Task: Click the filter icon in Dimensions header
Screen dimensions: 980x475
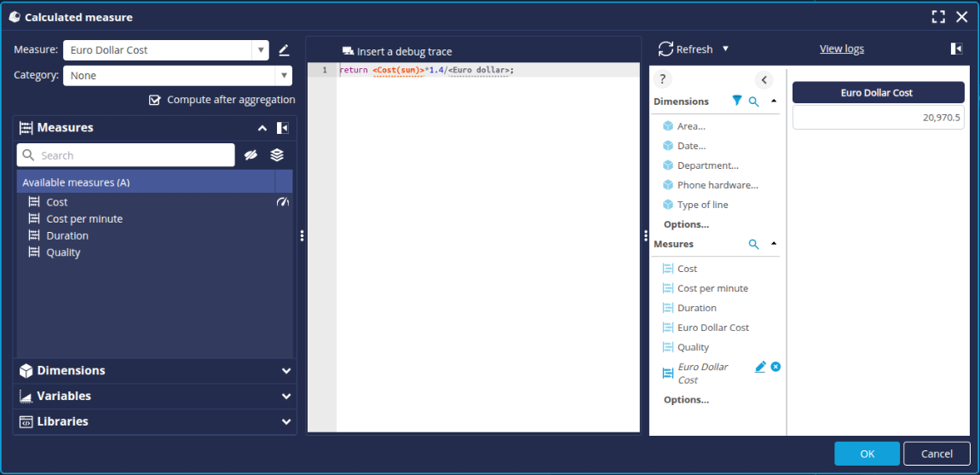Action: [737, 101]
